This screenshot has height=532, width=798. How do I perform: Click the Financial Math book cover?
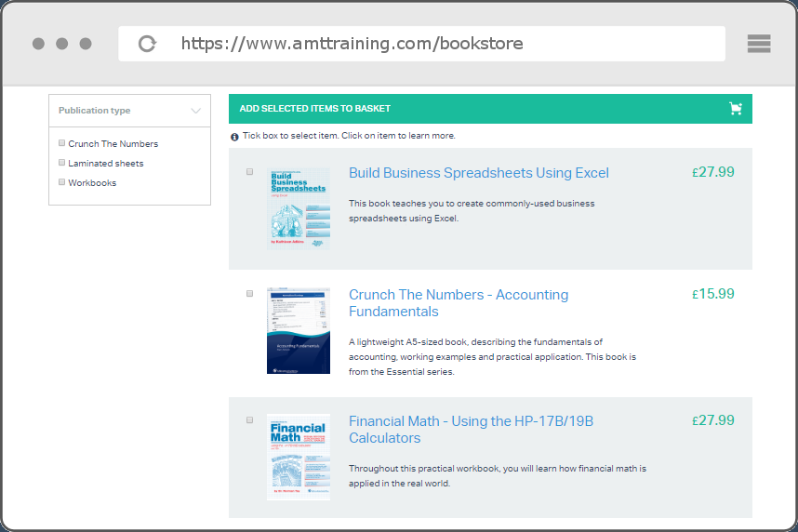298,458
